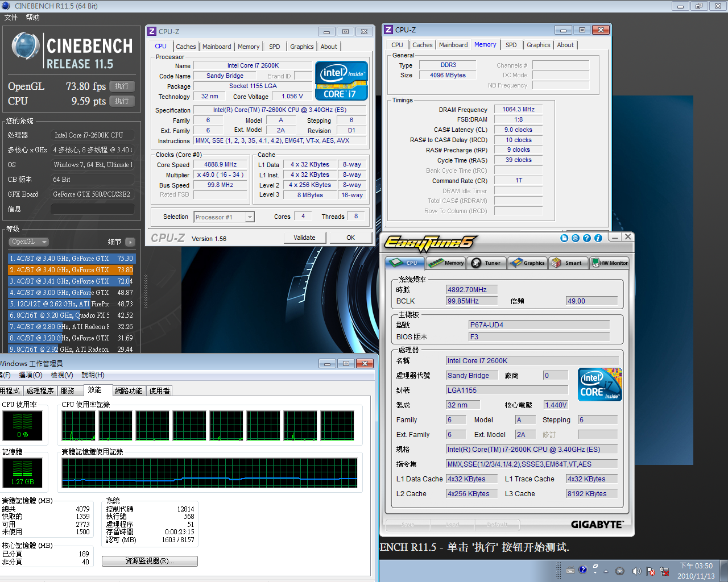
Task: Click the Validate button in CPU-Z
Action: point(304,238)
